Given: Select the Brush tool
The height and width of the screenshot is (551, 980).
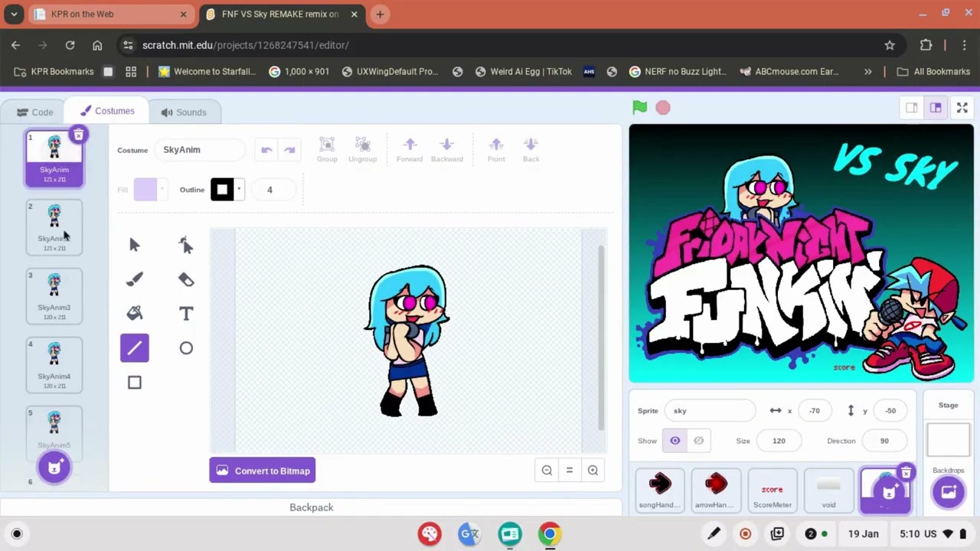Looking at the screenshot, I should click(x=135, y=279).
